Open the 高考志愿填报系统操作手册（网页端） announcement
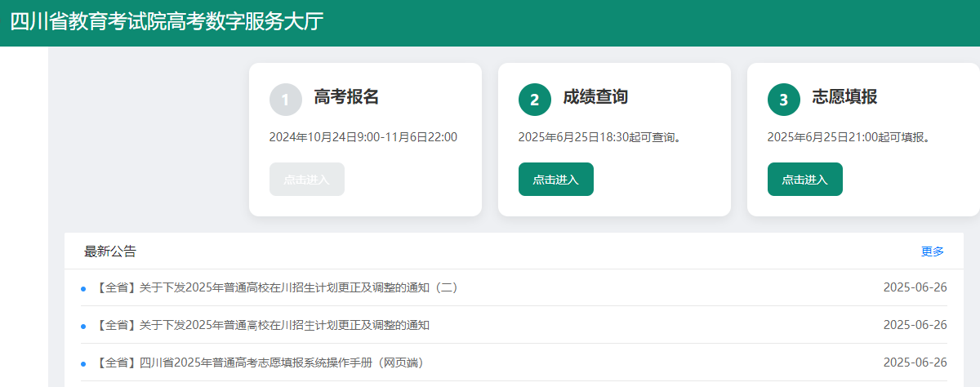 tap(260, 363)
